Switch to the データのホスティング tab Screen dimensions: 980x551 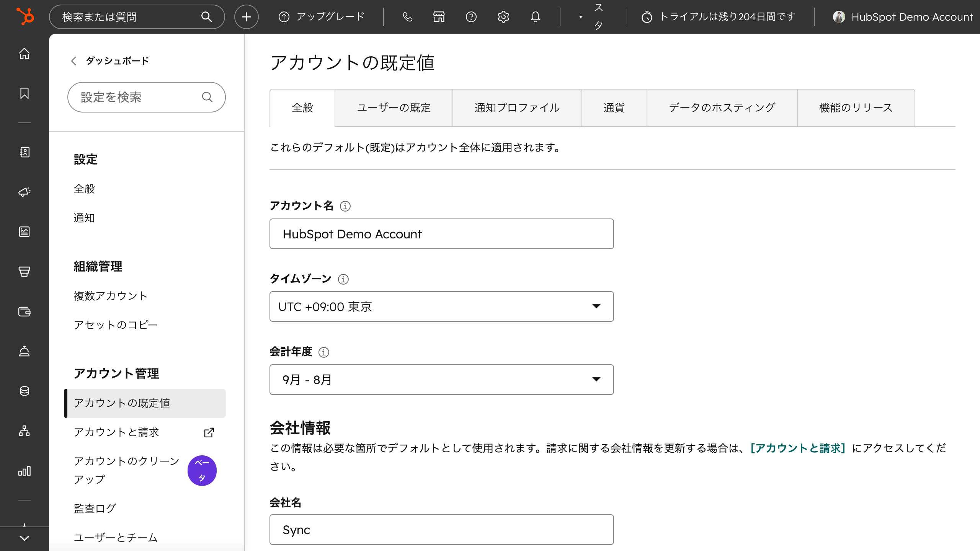click(x=722, y=108)
